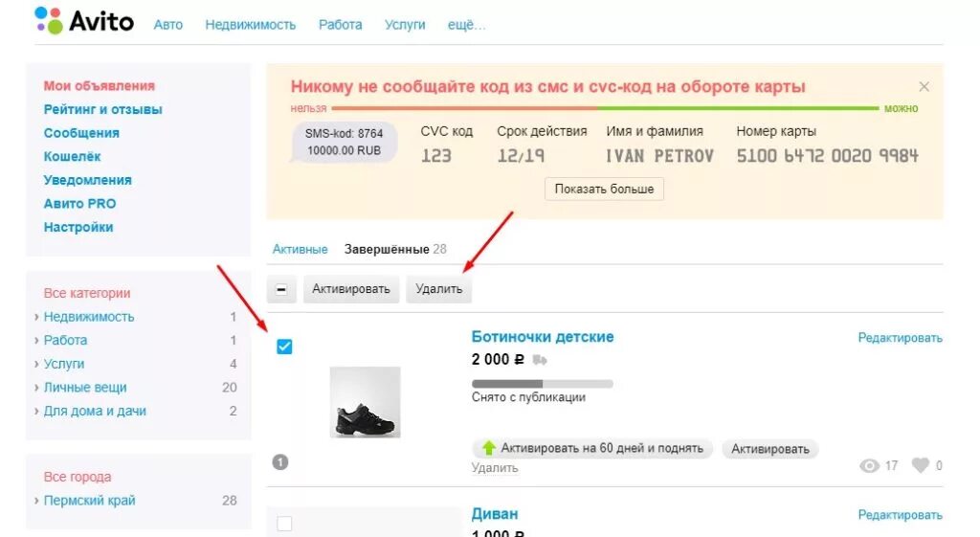Image resolution: width=980 pixels, height=537 pixels.
Task: Toggle the select-all checkbox above listings
Action: (x=281, y=289)
